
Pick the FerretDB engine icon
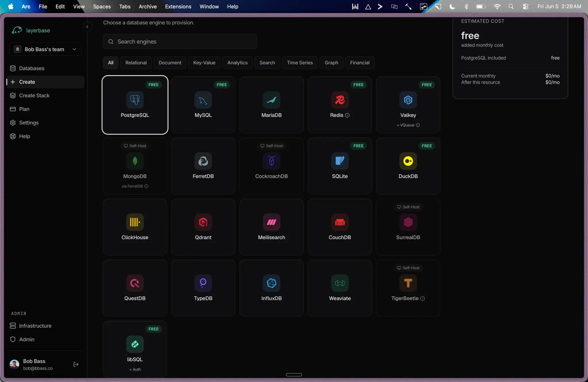[203, 161]
